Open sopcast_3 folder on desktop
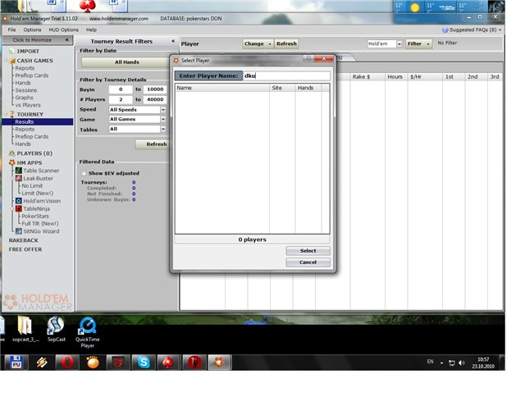 [25, 329]
